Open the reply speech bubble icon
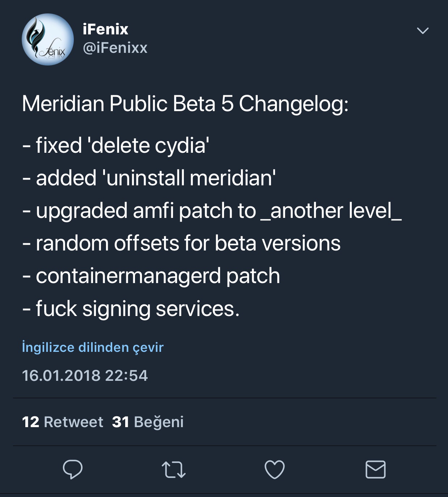Image resolution: width=448 pixels, height=497 pixels. tap(73, 469)
